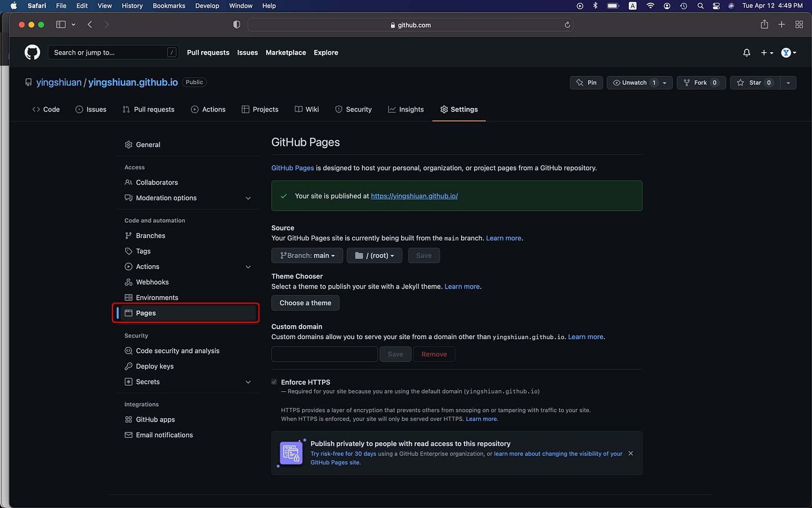
Task: Open the Bluetooth status icon
Action: 595,6
